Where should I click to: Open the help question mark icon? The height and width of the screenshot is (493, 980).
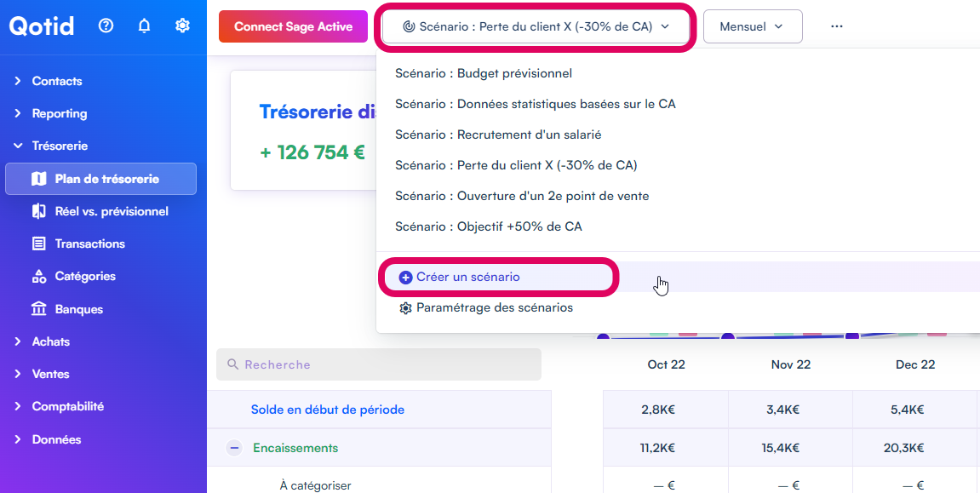point(106,26)
